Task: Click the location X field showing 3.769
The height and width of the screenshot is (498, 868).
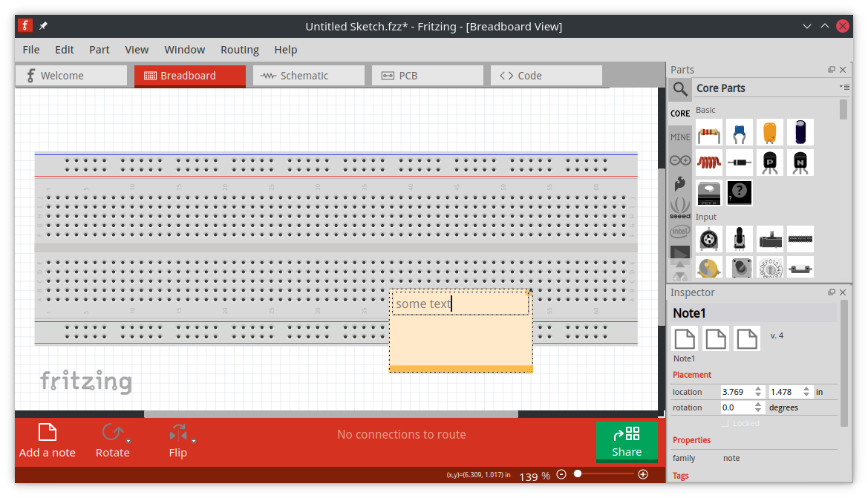Action: pyautogui.click(x=737, y=392)
